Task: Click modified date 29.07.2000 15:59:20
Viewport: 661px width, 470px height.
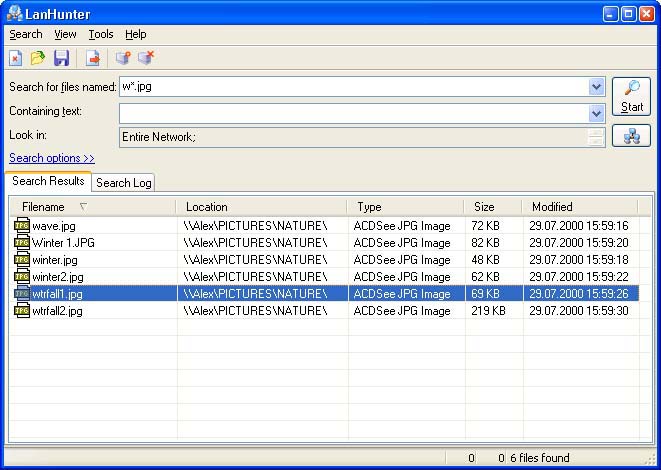Action: [579, 243]
